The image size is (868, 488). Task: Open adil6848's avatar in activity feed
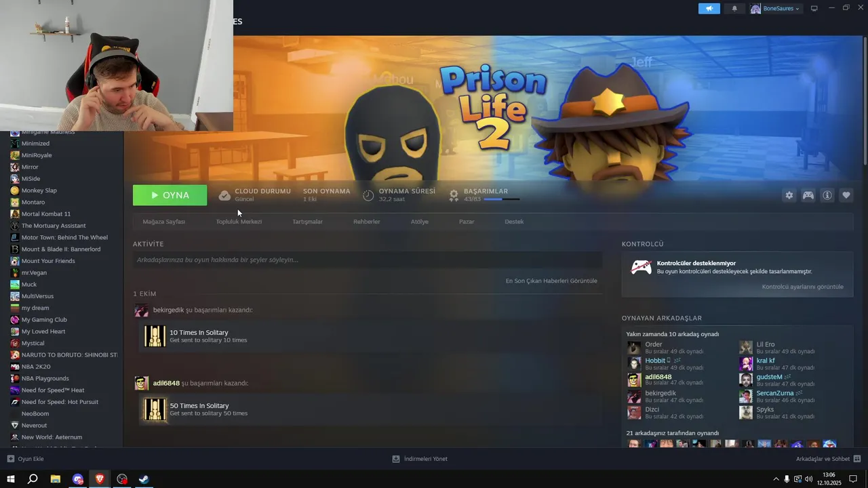click(x=141, y=384)
